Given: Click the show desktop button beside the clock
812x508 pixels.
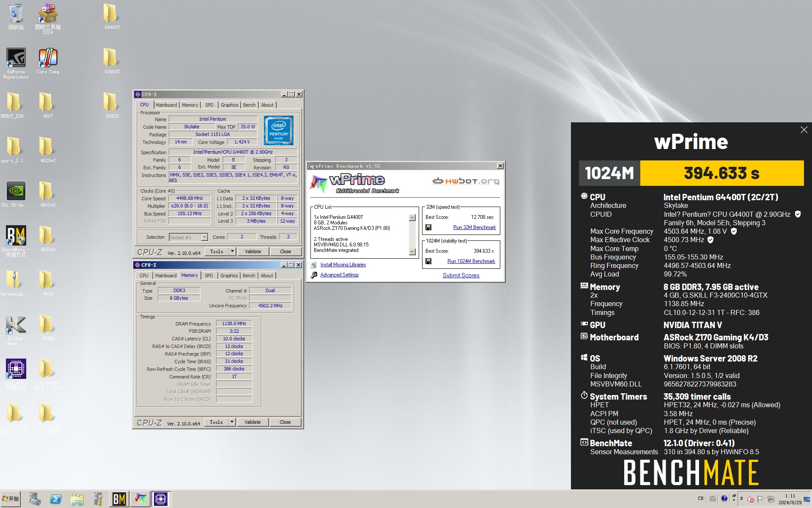Looking at the screenshot, I should (807, 499).
